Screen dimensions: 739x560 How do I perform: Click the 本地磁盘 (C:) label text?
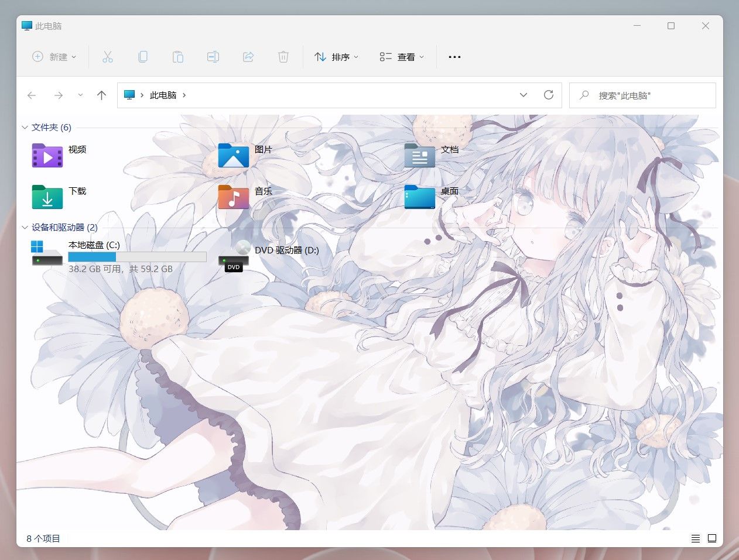94,245
